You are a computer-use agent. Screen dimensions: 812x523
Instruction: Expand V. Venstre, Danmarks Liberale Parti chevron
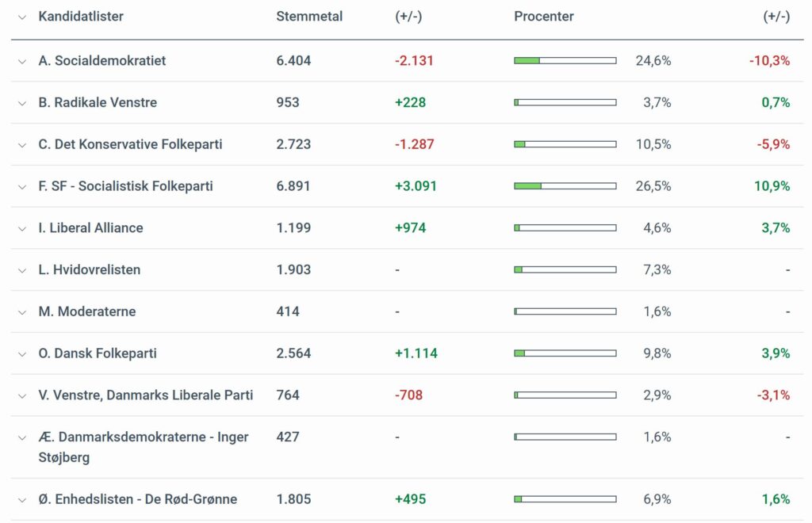coord(22,395)
